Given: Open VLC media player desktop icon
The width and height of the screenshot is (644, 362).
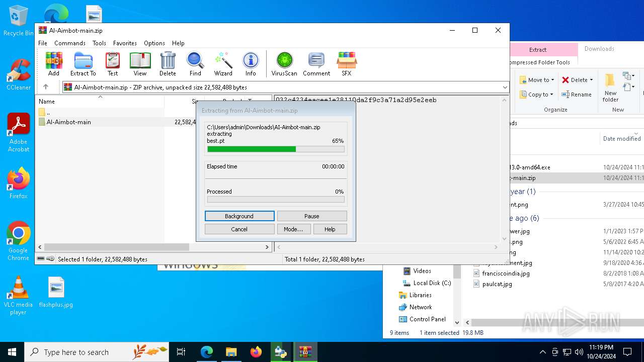Looking at the screenshot, I should 19,295.
